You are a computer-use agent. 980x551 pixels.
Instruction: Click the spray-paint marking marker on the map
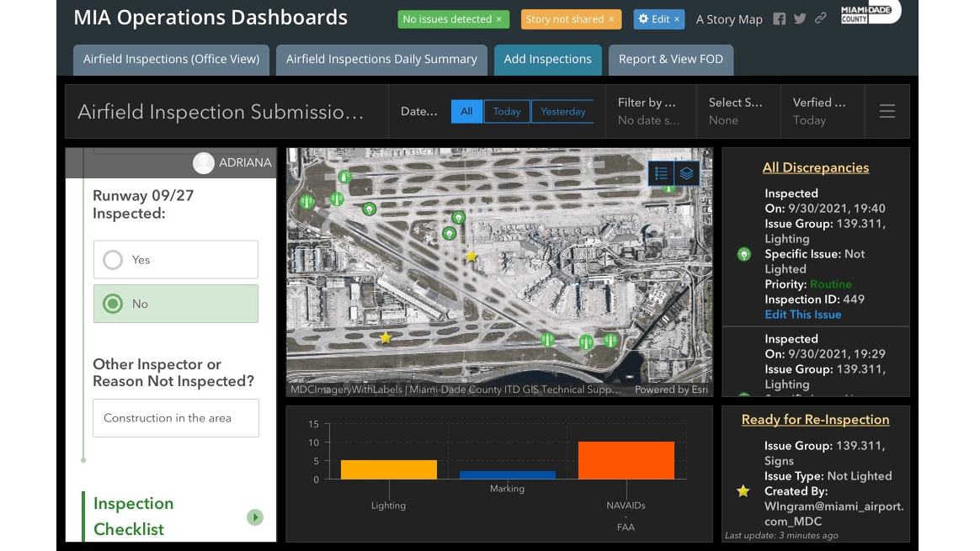click(x=344, y=177)
